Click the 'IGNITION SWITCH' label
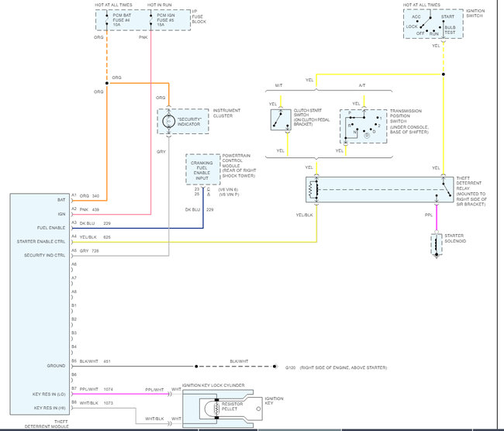This screenshot has height=431, width=504. 475,13
